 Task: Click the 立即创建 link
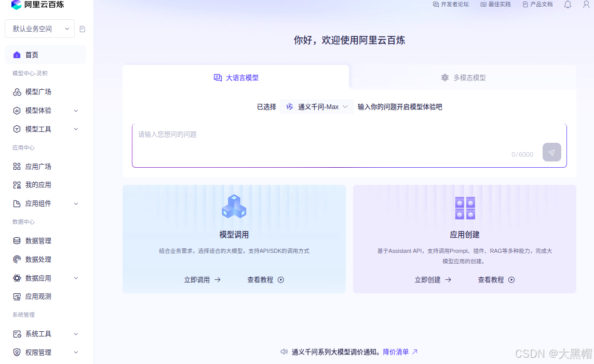[433, 280]
